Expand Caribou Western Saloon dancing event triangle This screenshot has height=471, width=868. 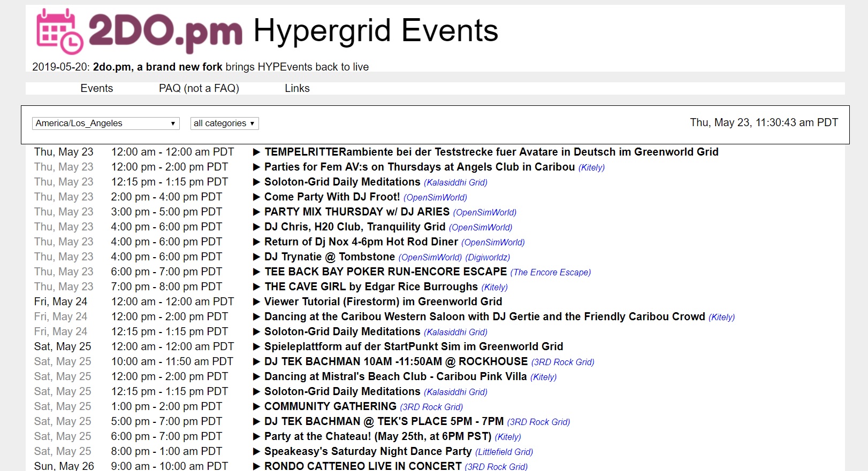pyautogui.click(x=256, y=317)
